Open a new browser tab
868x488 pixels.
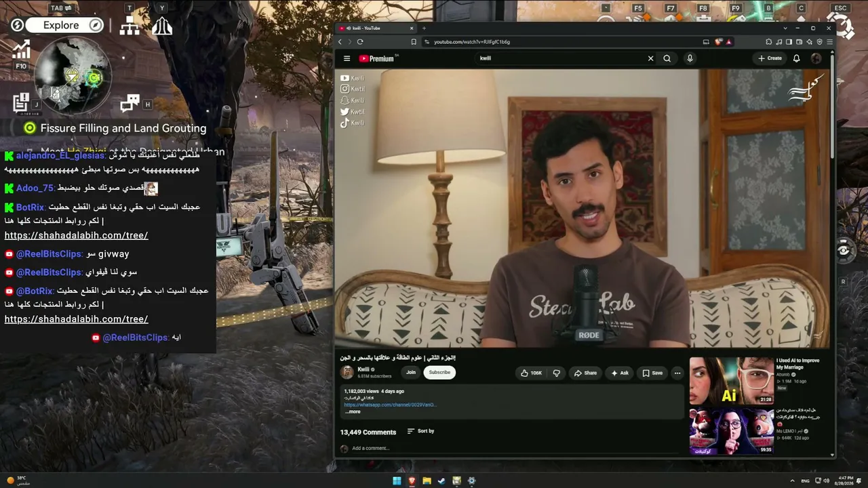[424, 28]
